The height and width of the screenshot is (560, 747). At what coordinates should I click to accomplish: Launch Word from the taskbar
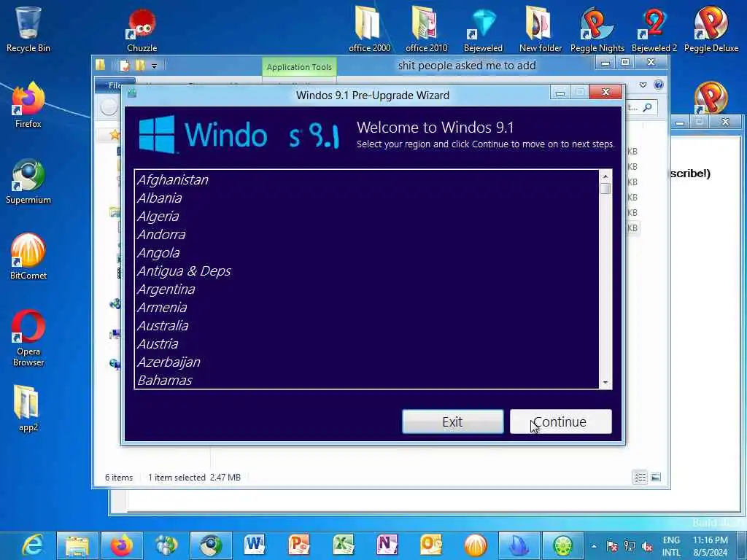(x=255, y=545)
